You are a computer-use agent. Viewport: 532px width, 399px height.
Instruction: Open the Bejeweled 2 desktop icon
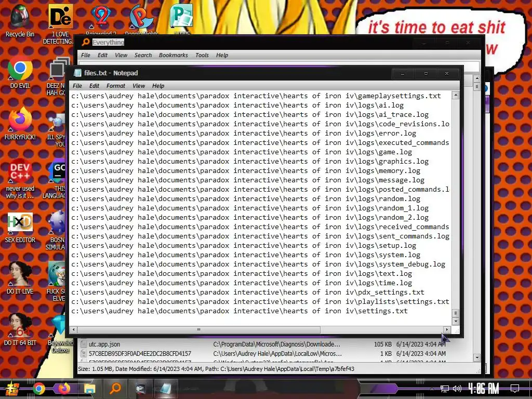[x=101, y=20]
